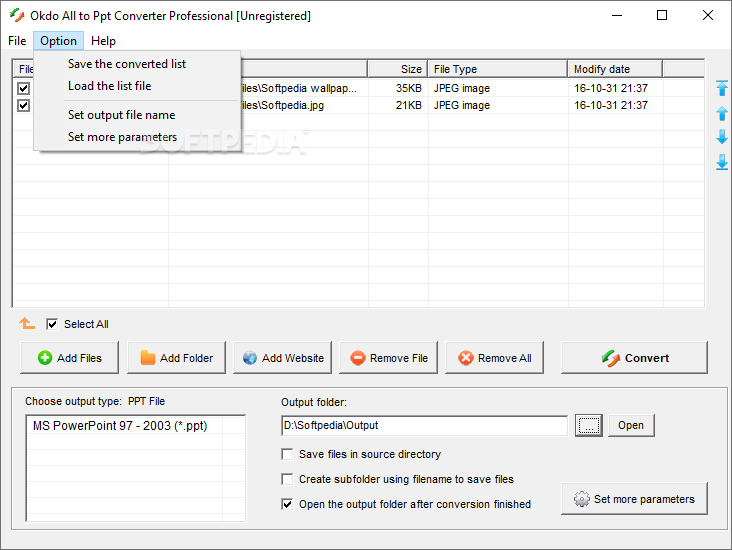Image resolution: width=732 pixels, height=550 pixels.
Task: Click the Add Folder button
Action: click(x=176, y=358)
